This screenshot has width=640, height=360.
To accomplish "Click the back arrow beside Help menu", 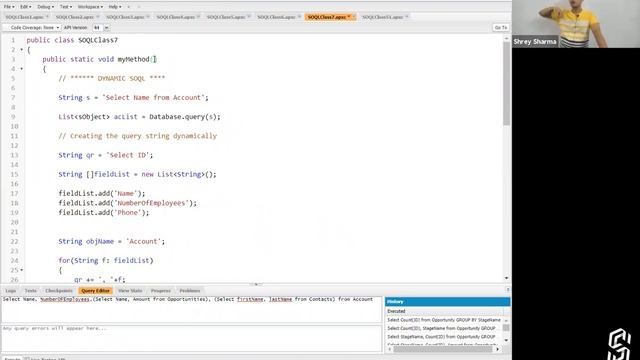I will (129, 7).
